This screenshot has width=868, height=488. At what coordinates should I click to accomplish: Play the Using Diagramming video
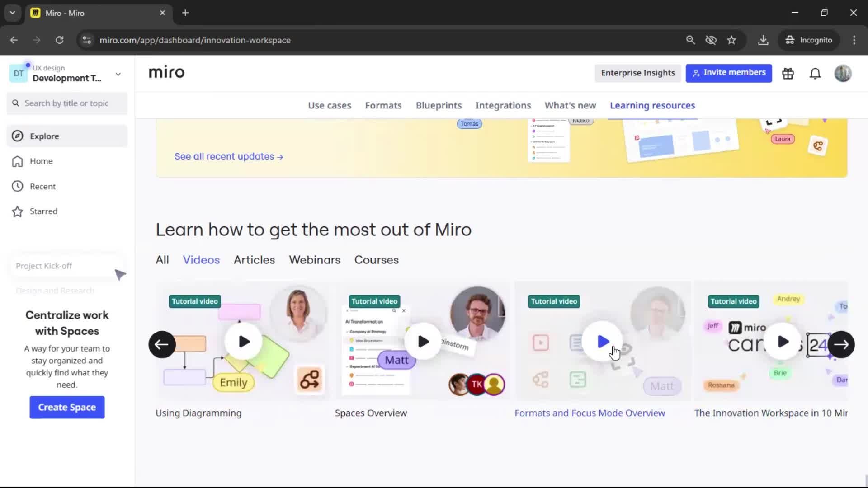[244, 342]
